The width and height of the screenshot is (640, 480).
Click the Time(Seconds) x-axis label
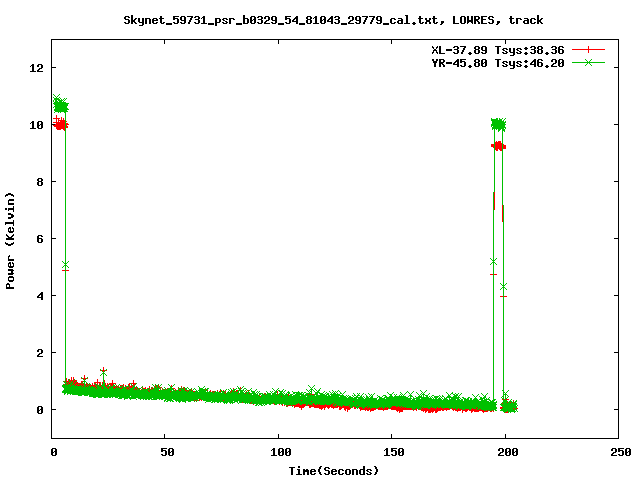click(333, 471)
